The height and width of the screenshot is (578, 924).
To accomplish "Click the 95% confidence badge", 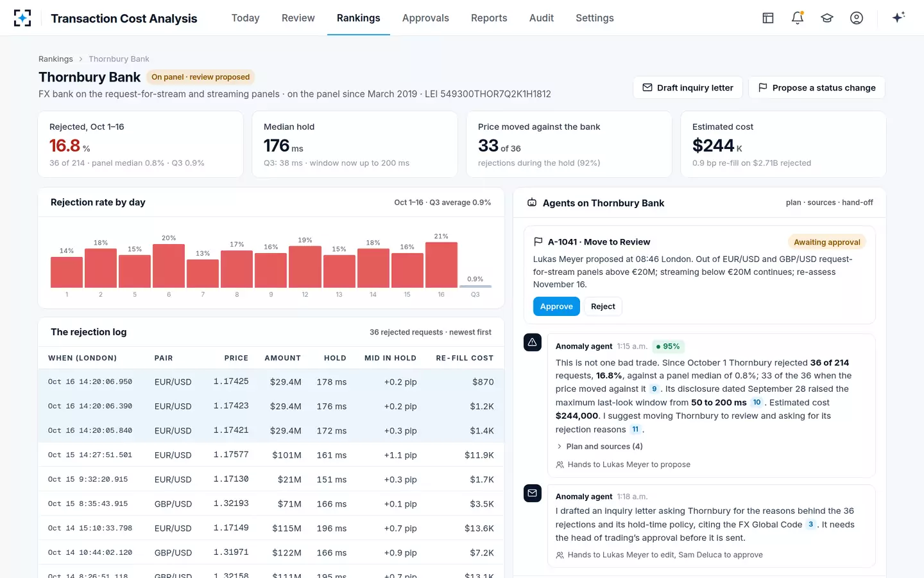I will pyautogui.click(x=668, y=346).
